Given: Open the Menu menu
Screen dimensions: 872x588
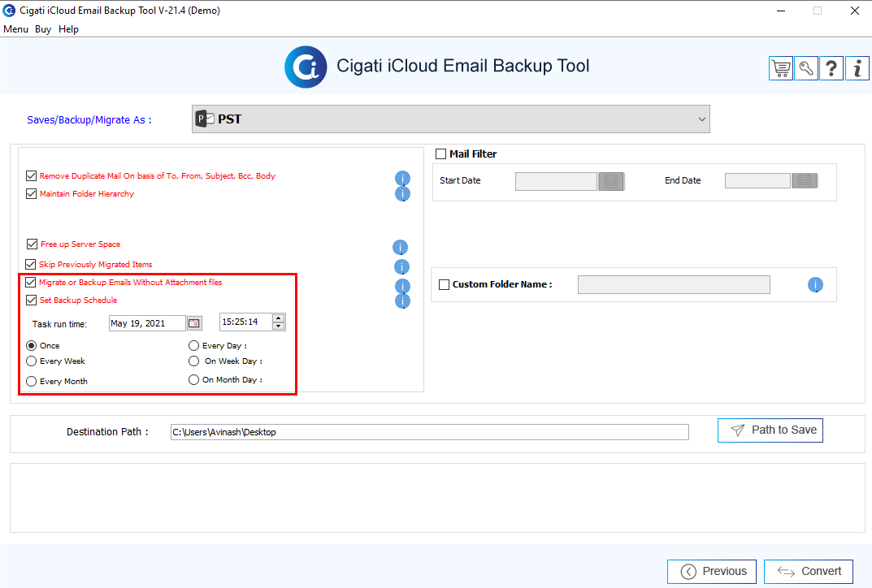Looking at the screenshot, I should coord(15,29).
